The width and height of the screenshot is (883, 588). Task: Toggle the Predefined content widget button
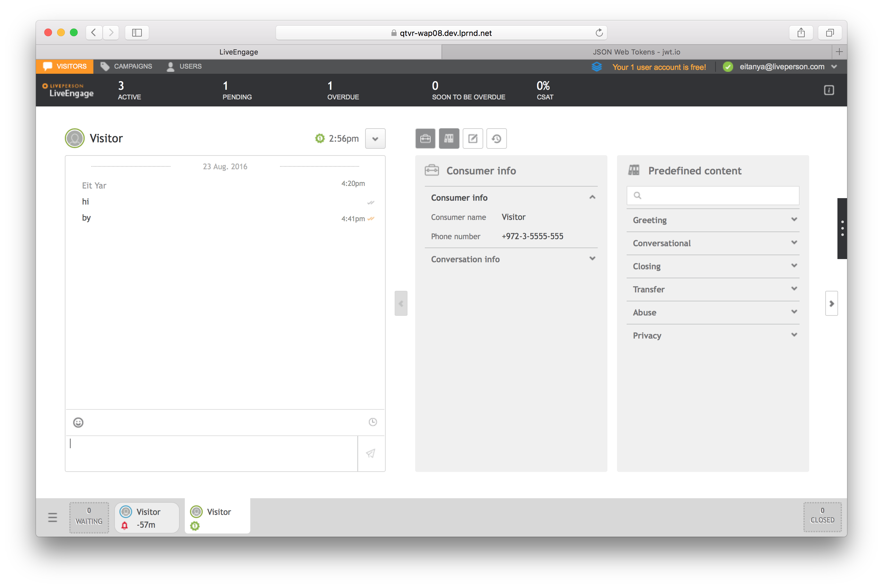pyautogui.click(x=449, y=139)
